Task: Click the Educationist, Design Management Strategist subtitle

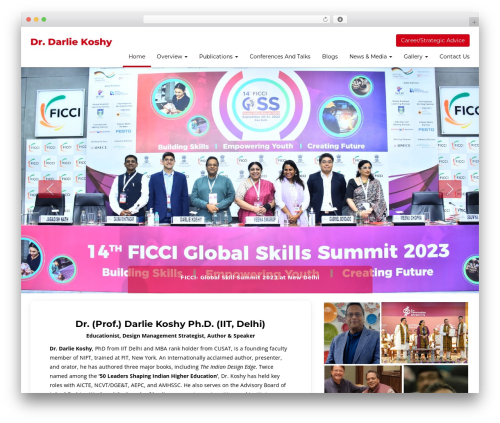Action: pos(170,336)
